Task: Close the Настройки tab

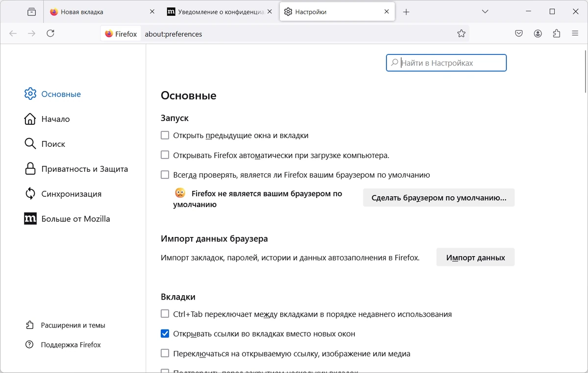Action: coord(387,12)
